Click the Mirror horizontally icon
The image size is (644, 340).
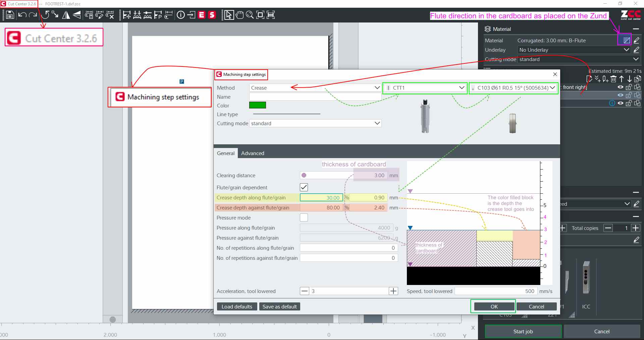coord(66,15)
